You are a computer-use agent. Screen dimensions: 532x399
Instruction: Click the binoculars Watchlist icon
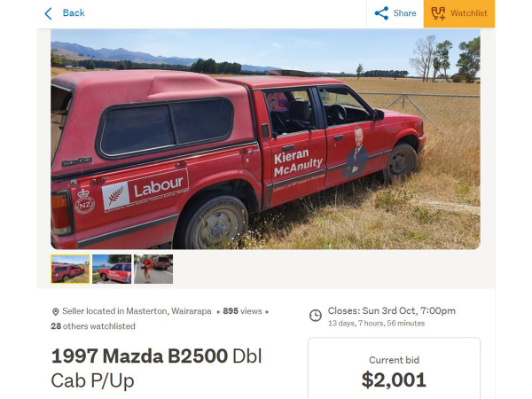pyautogui.click(x=438, y=13)
